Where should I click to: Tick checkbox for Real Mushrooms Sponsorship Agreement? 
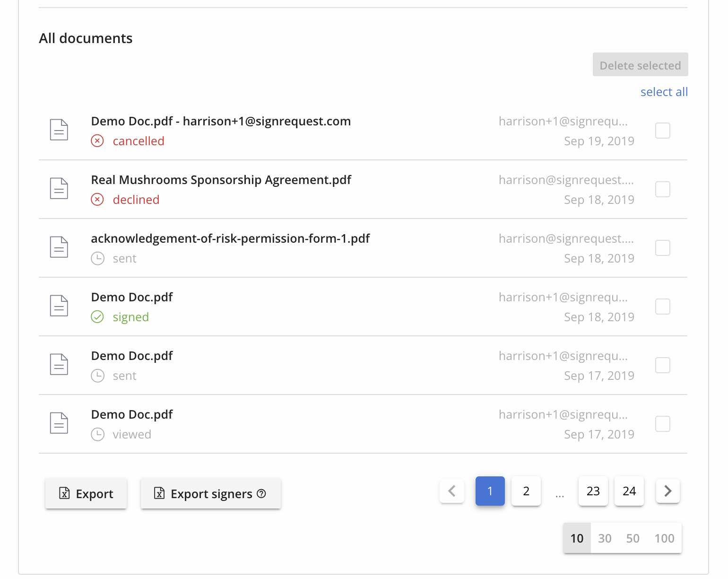663,189
